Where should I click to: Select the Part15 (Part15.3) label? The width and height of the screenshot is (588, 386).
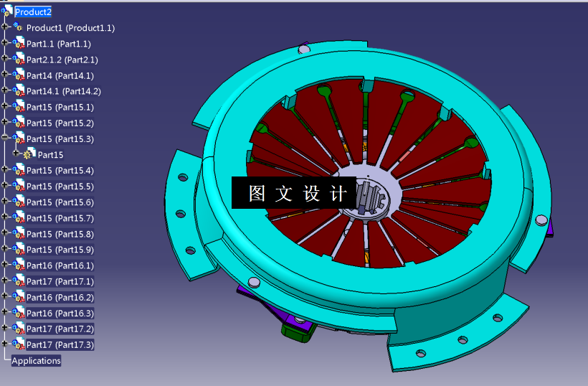click(60, 138)
